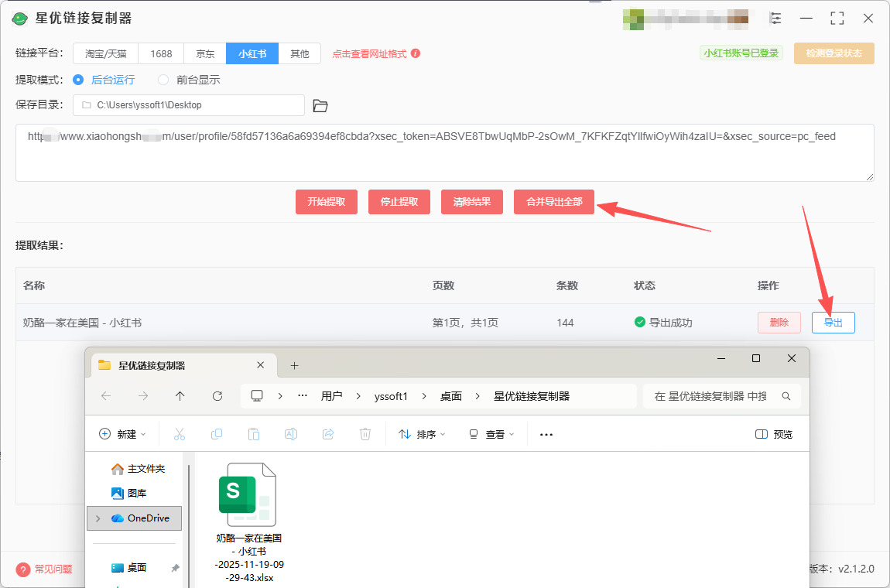This screenshot has height=588, width=890.
Task: Click 用户 breadcrumb in address bar
Action: tap(331, 396)
